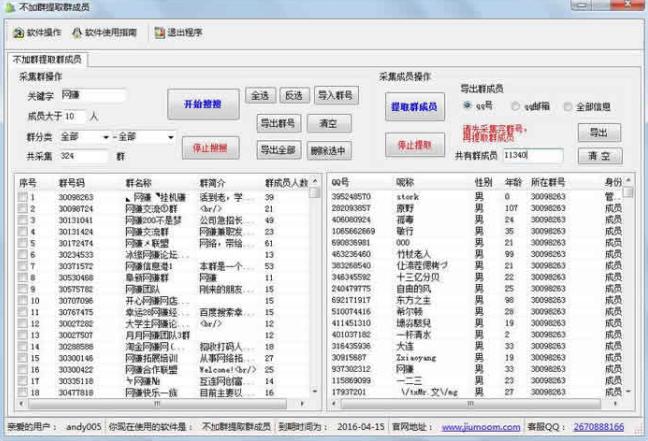
Task: Click the group list horizontal scrollbar
Action: (x=157, y=403)
